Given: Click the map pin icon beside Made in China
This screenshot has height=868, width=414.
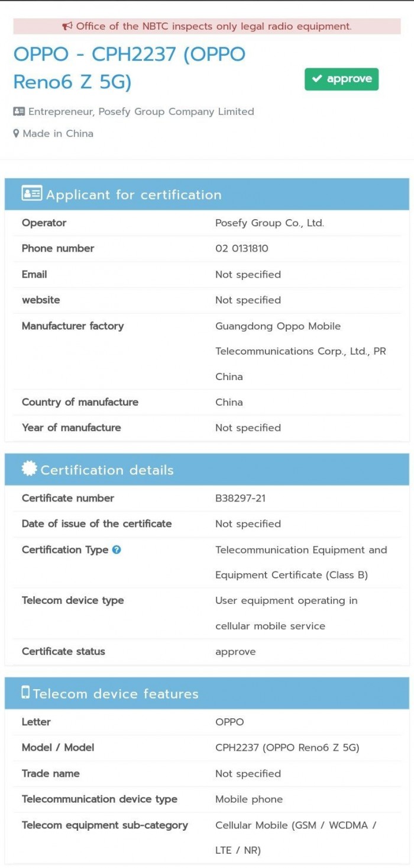Looking at the screenshot, I should (17, 134).
